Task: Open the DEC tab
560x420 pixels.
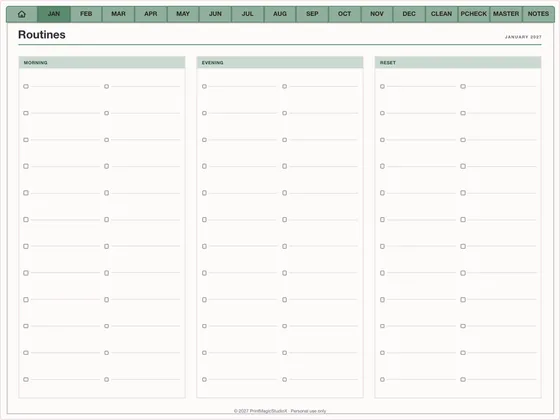Action: tap(409, 14)
